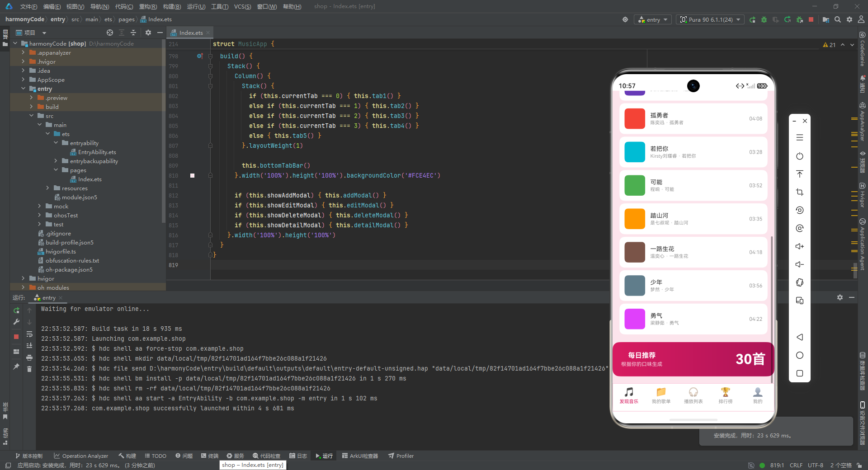Click the Run entry green arrow icon

click(752, 19)
